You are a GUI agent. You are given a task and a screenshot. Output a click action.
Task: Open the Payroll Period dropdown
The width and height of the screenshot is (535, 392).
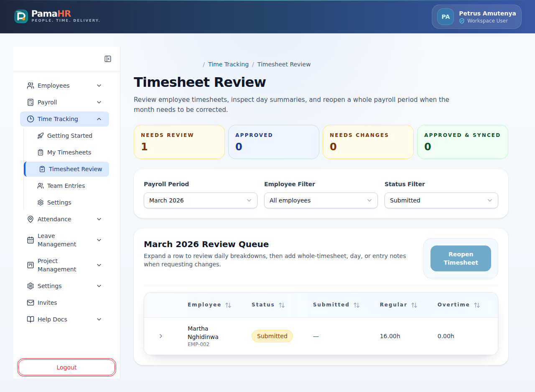[x=201, y=200]
